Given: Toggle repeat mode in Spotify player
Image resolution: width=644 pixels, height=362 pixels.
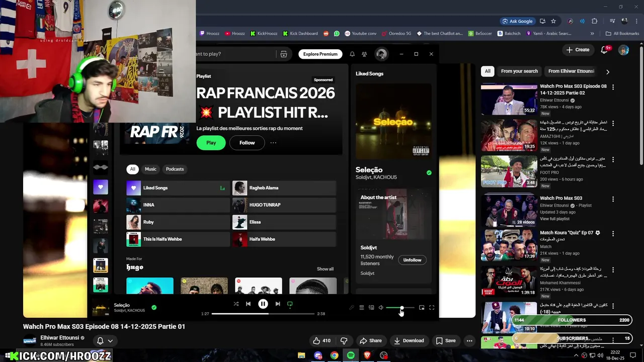Looking at the screenshot, I should [290, 304].
